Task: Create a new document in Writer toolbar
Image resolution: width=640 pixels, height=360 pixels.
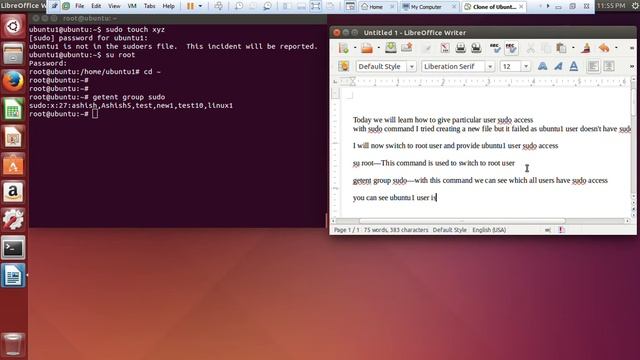Action: coord(344,48)
